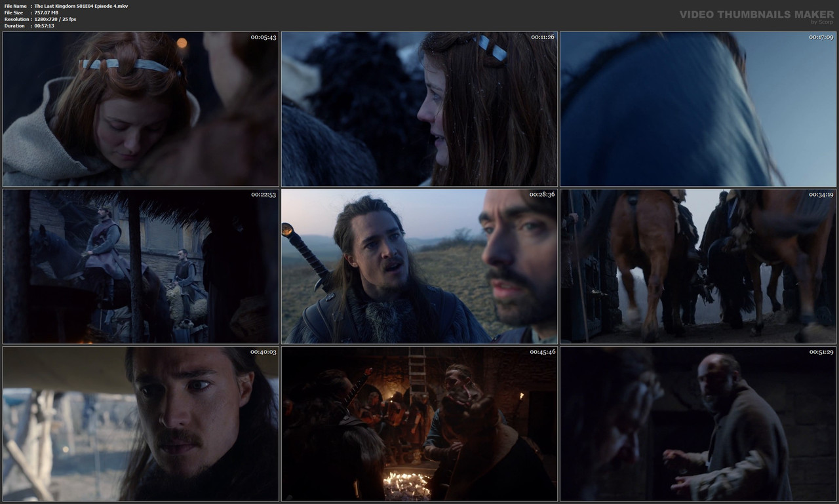839x504 pixels.
Task: Click the duration value 00:57:13
Action: click(45, 26)
